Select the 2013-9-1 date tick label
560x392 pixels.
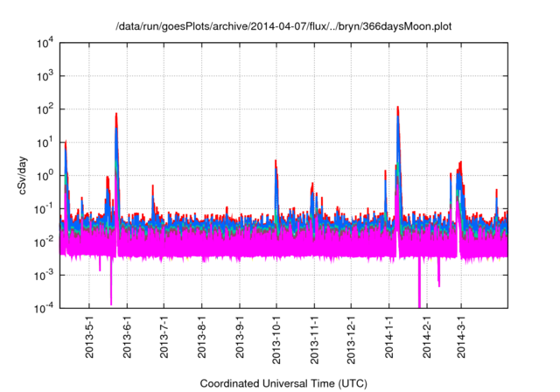click(x=239, y=337)
